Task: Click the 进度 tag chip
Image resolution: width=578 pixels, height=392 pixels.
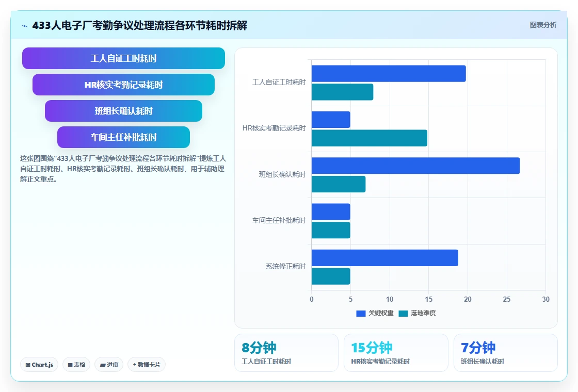Action: pyautogui.click(x=109, y=365)
